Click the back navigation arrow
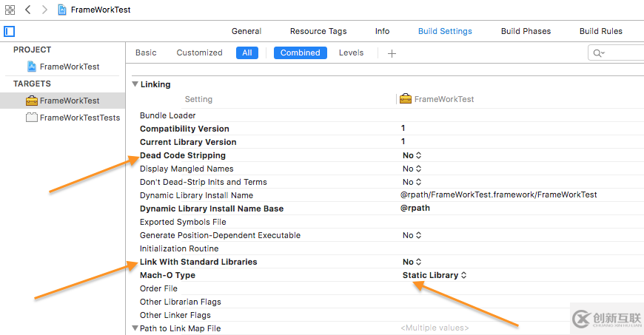Image resolution: width=644 pixels, height=335 pixels. 27,10
